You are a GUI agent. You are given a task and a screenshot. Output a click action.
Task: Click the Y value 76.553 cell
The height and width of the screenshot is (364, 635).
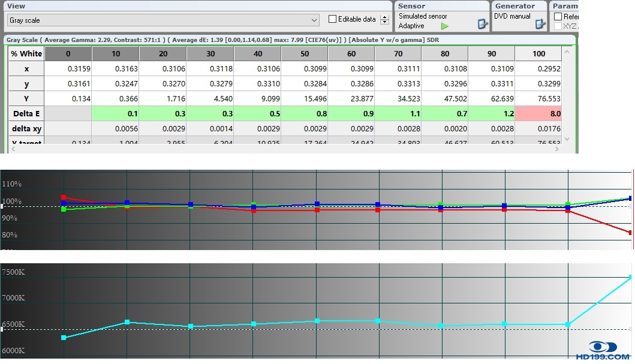pyautogui.click(x=538, y=98)
